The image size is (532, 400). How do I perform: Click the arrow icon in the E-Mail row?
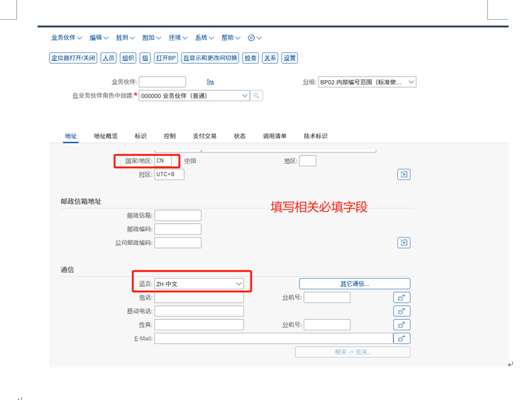[x=401, y=338]
